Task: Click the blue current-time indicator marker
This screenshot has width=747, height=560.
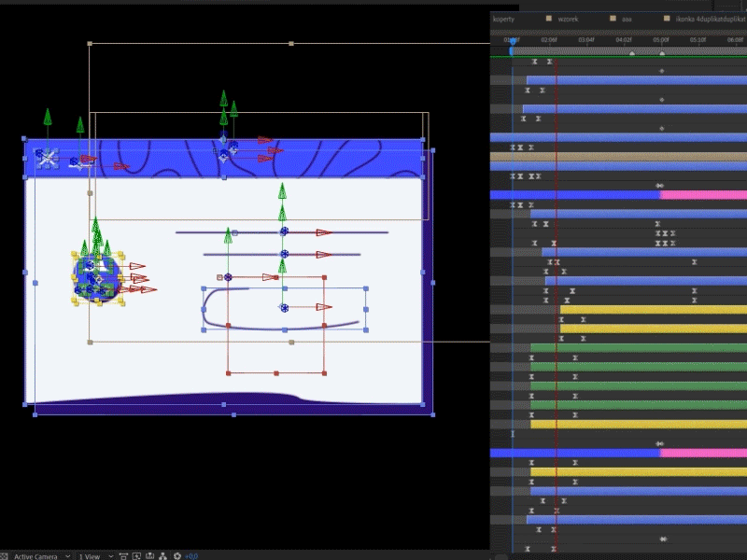Action: pyautogui.click(x=511, y=42)
